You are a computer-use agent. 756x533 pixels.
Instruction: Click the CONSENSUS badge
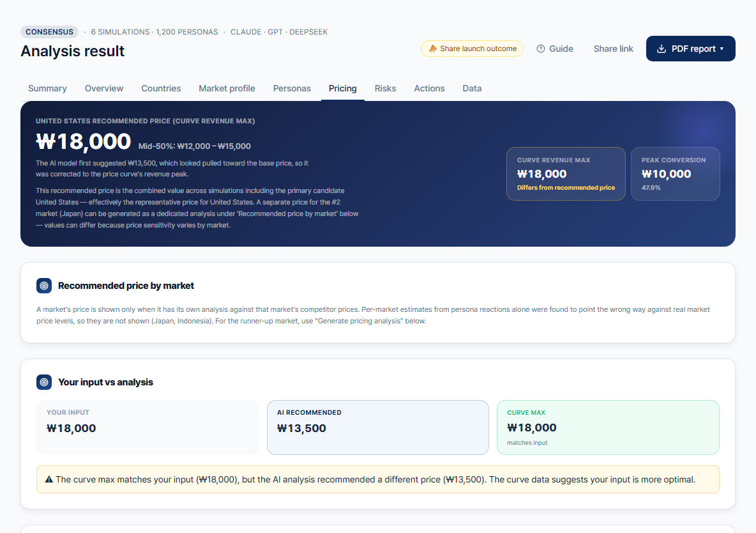tap(50, 32)
